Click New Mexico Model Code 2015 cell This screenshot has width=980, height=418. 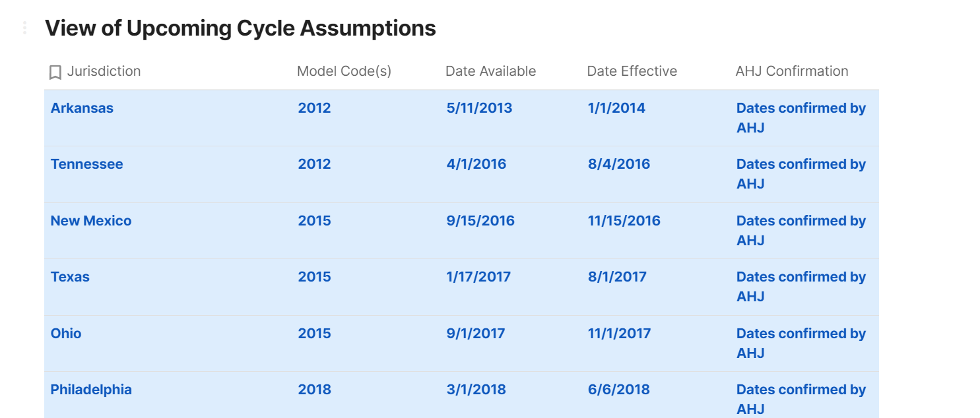314,221
